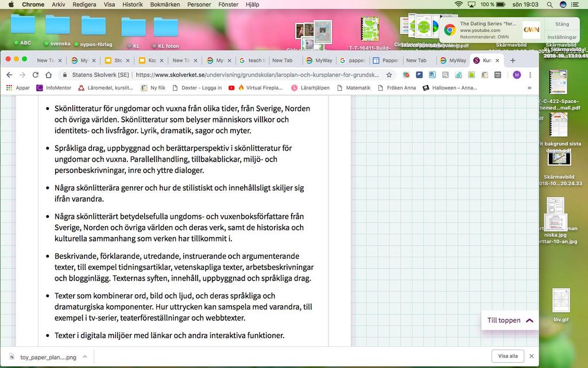Open the ABC desktop folder
Viewport: 588px width, 368px height.
coord(23,29)
